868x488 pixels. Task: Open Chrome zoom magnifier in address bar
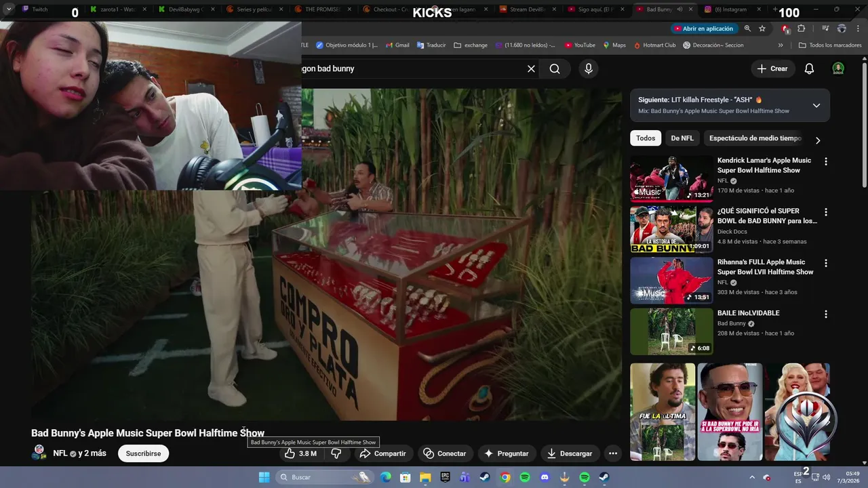click(747, 28)
